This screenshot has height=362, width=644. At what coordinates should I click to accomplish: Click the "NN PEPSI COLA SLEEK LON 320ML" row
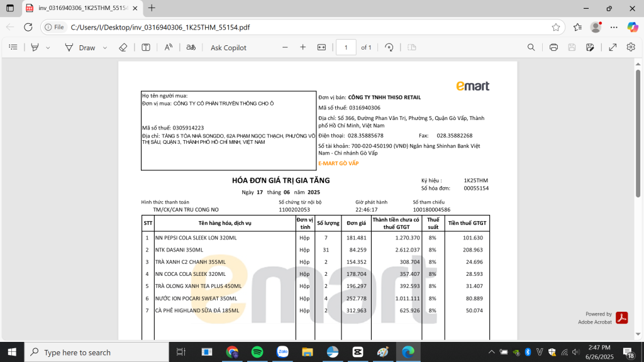316,238
